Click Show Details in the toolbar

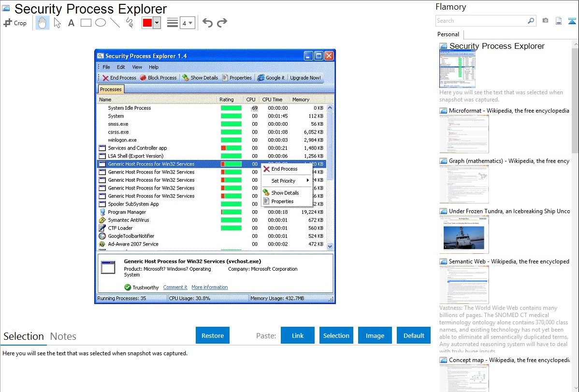coord(201,78)
